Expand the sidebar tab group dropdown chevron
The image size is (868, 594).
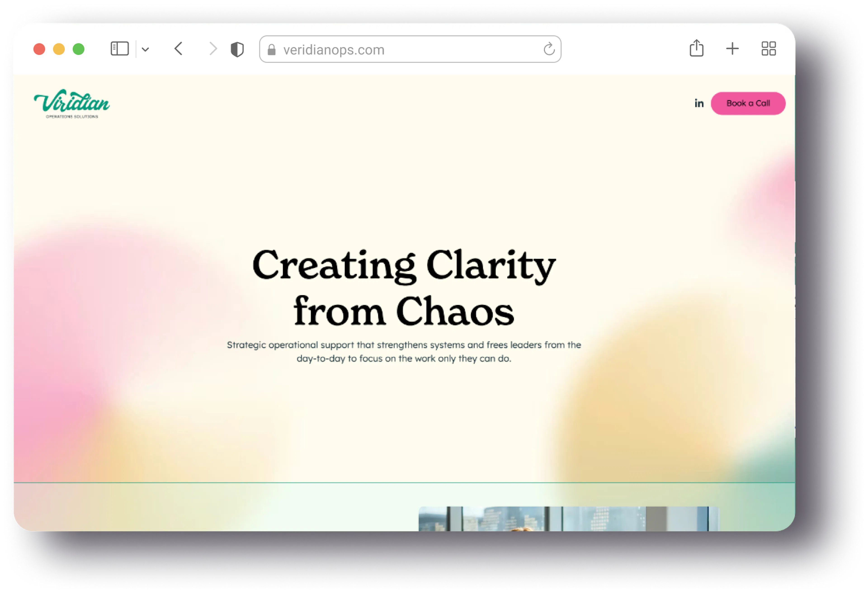point(146,49)
